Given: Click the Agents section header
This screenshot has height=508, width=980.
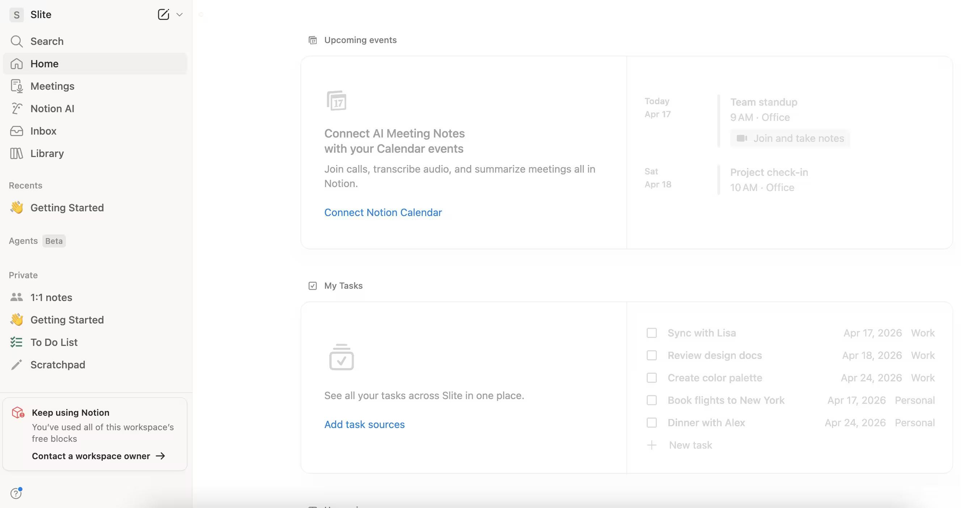Looking at the screenshot, I should point(23,241).
